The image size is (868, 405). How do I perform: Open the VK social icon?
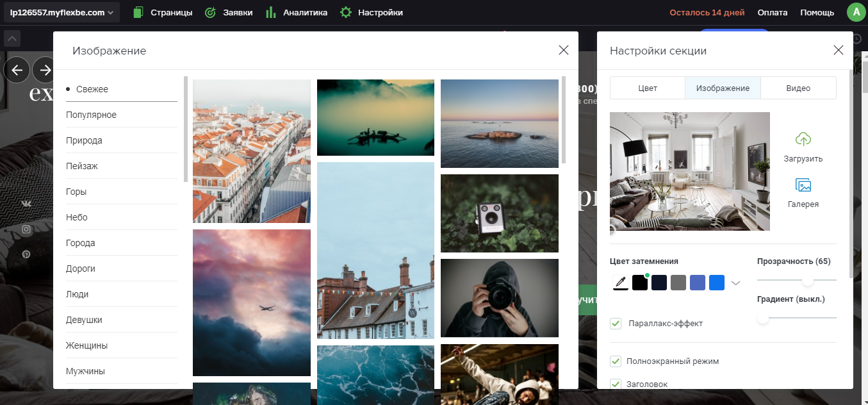26,203
